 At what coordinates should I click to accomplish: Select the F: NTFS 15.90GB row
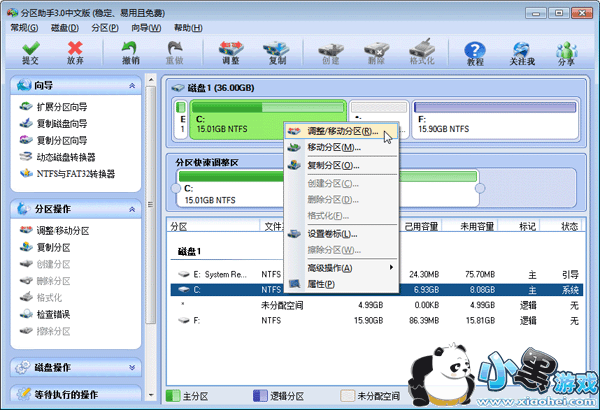(377, 320)
